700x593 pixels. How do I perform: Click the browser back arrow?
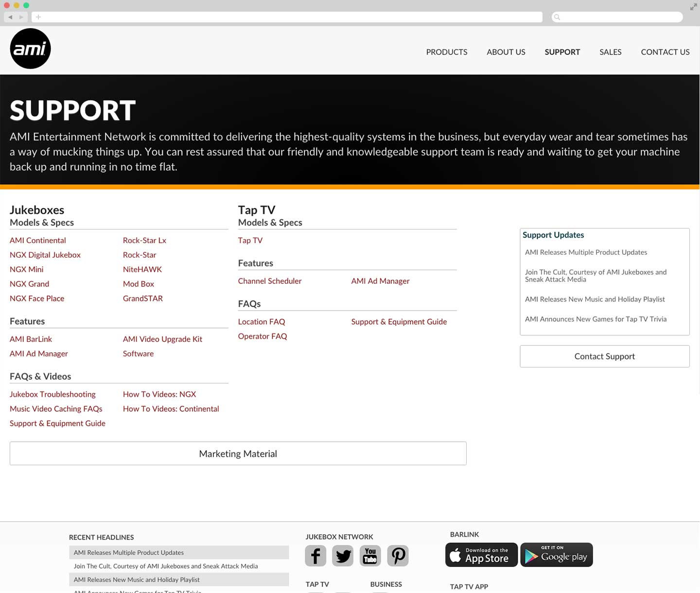coord(10,17)
